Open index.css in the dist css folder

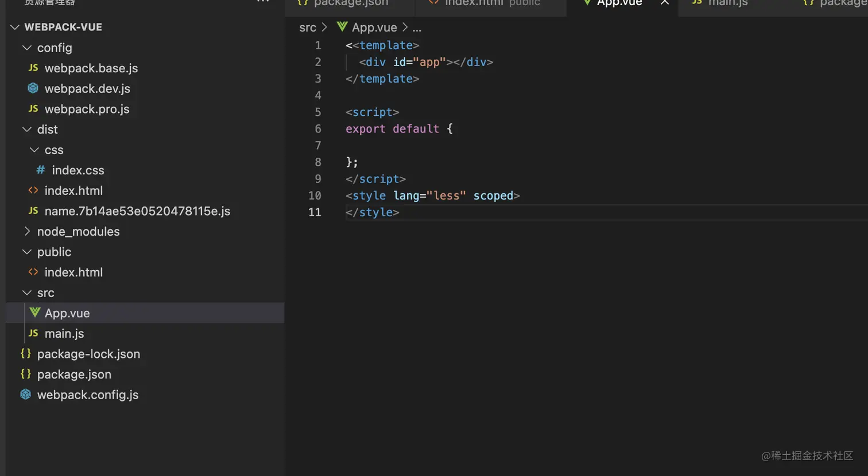[x=78, y=170]
